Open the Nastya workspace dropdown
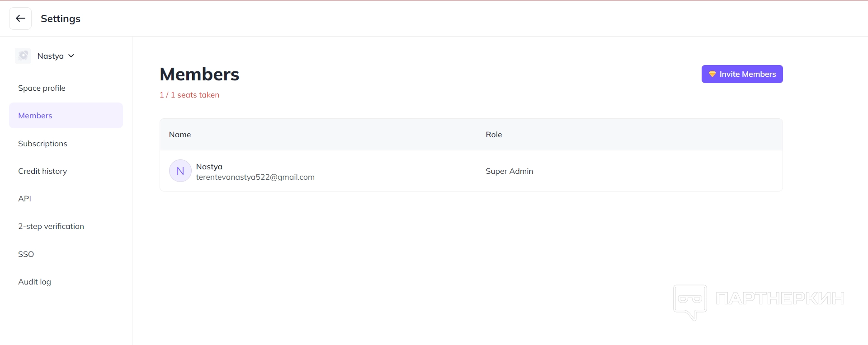 point(56,56)
